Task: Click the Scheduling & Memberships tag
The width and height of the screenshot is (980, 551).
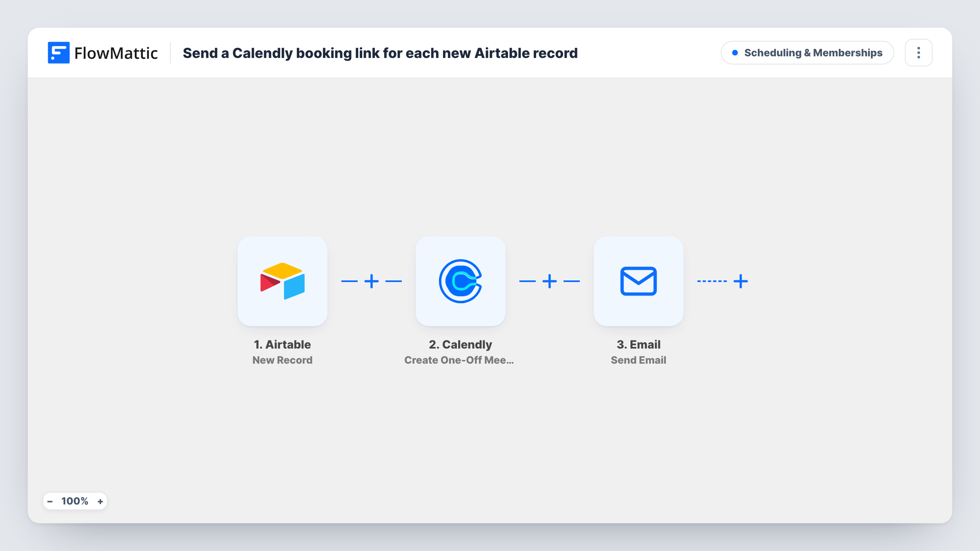Action: click(x=807, y=53)
